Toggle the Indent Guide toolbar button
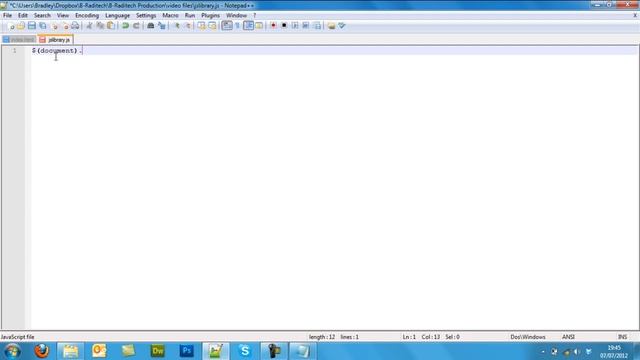This screenshot has height=360, width=640. click(x=248, y=26)
